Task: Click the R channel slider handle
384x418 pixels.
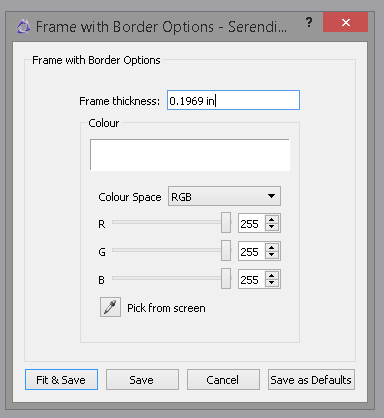Action: click(x=226, y=222)
